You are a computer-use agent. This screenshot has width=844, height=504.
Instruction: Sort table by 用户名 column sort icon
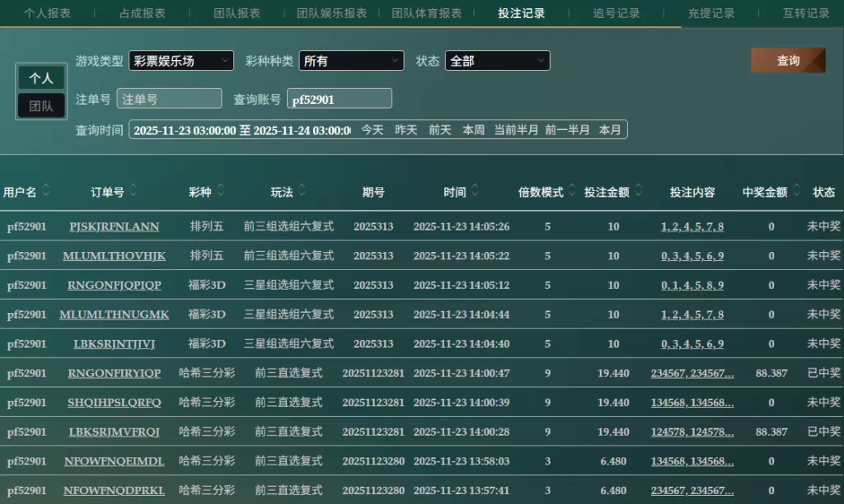46,191
